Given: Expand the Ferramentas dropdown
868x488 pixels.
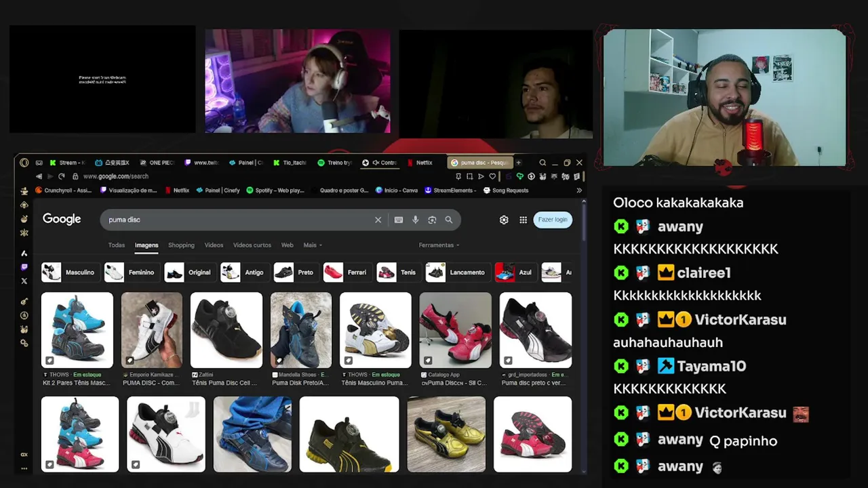Looking at the screenshot, I should click(x=439, y=245).
